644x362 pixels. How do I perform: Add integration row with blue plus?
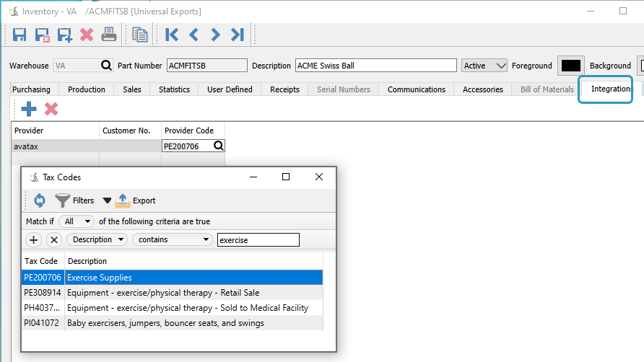coord(29,109)
